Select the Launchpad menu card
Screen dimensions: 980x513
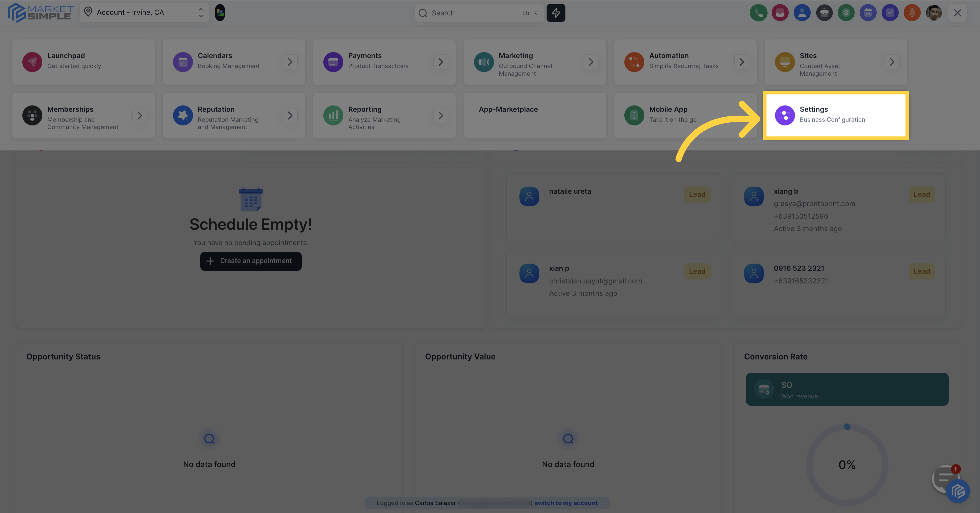tap(83, 62)
